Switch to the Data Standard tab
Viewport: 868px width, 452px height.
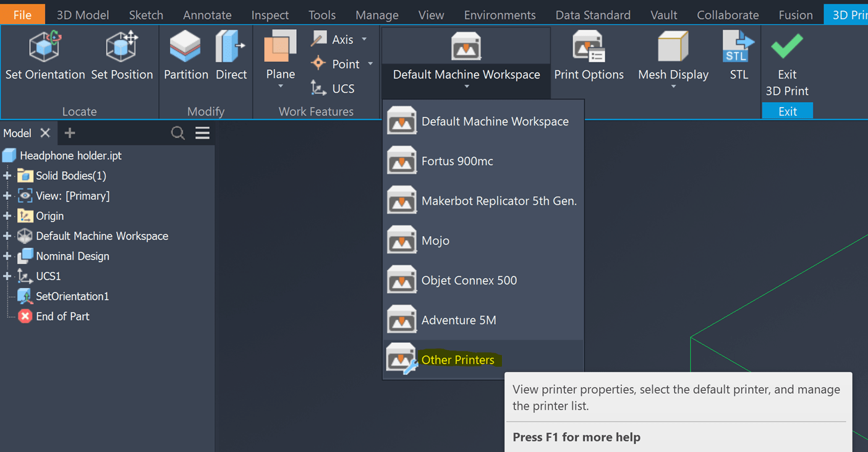click(593, 15)
